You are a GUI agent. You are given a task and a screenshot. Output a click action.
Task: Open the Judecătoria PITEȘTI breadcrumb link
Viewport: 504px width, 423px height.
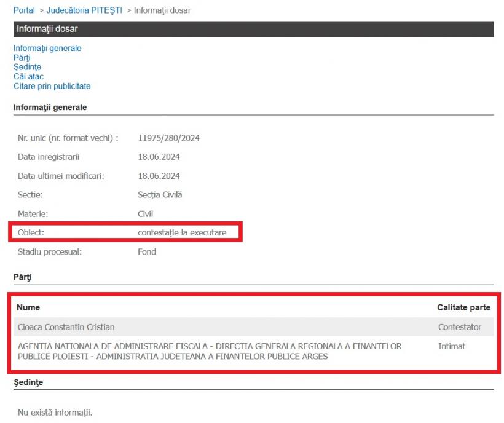coord(84,10)
